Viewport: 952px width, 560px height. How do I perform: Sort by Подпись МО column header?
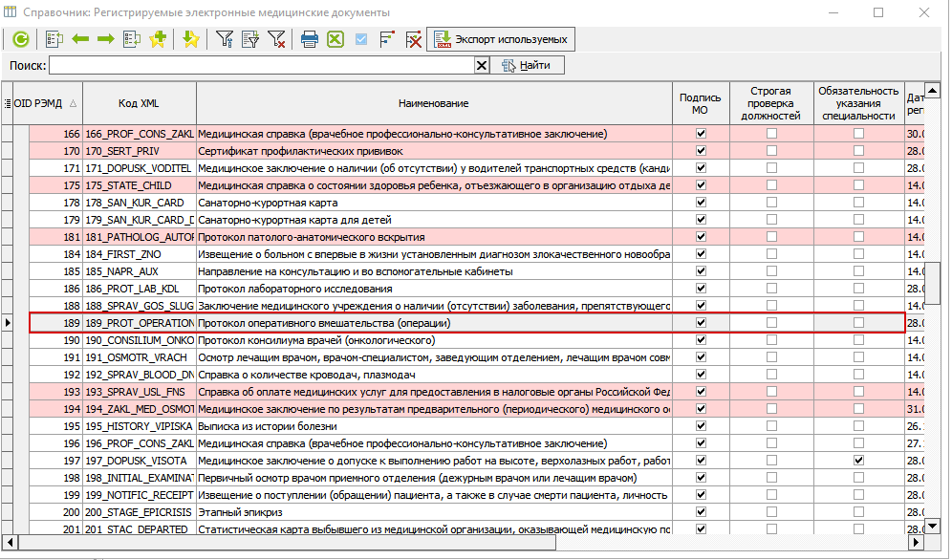tap(700, 103)
